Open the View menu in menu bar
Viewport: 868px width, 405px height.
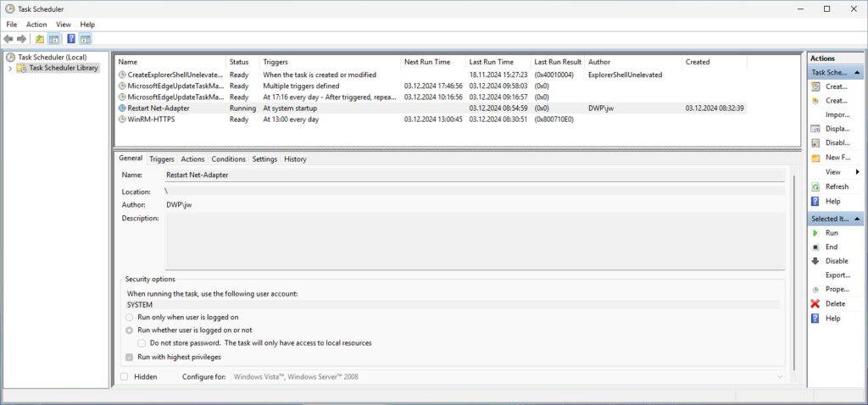coord(63,25)
